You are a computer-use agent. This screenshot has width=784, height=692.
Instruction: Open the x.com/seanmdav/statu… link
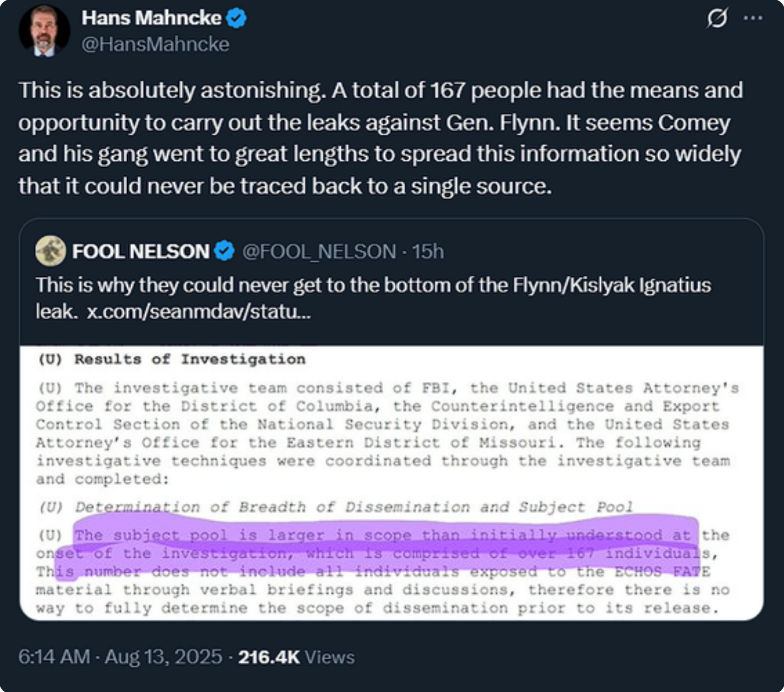pos(199,311)
